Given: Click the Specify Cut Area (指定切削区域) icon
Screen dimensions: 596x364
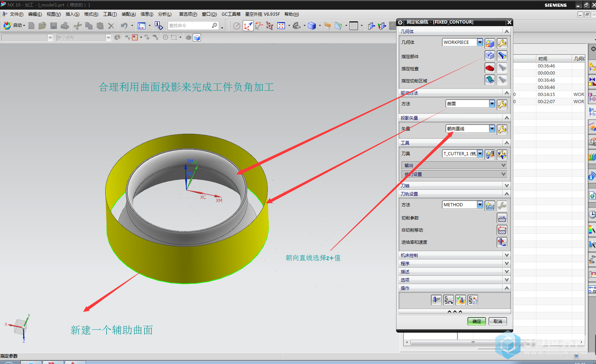Looking at the screenshot, I should click(x=490, y=80).
